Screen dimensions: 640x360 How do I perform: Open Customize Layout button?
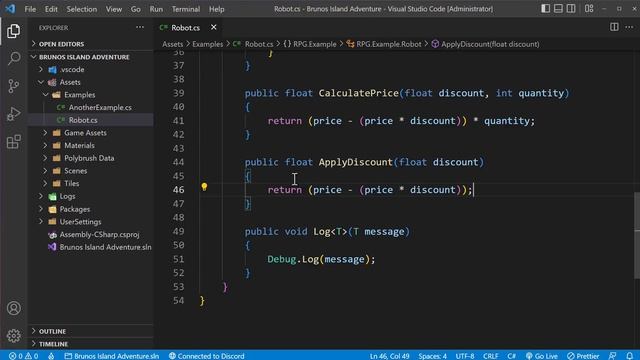589,9
